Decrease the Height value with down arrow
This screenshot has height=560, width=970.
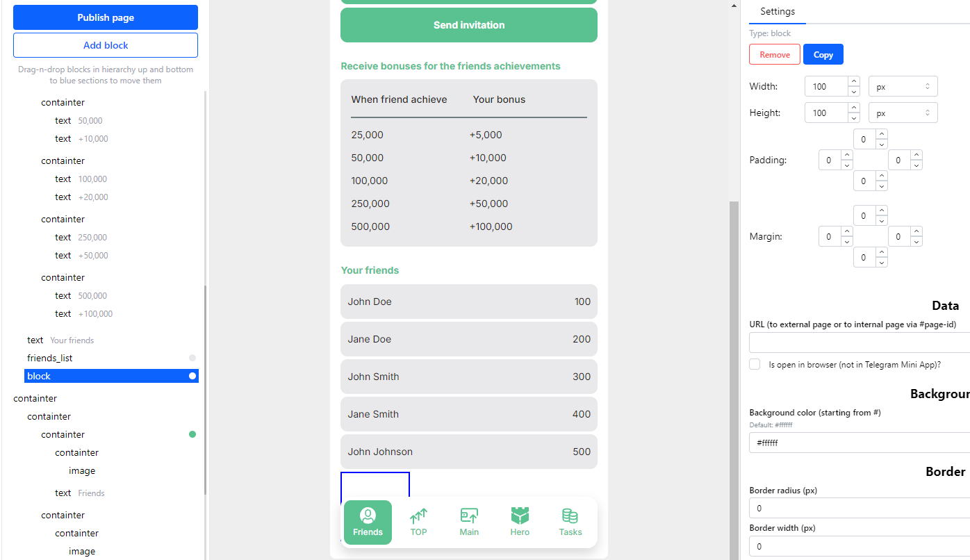(854, 117)
